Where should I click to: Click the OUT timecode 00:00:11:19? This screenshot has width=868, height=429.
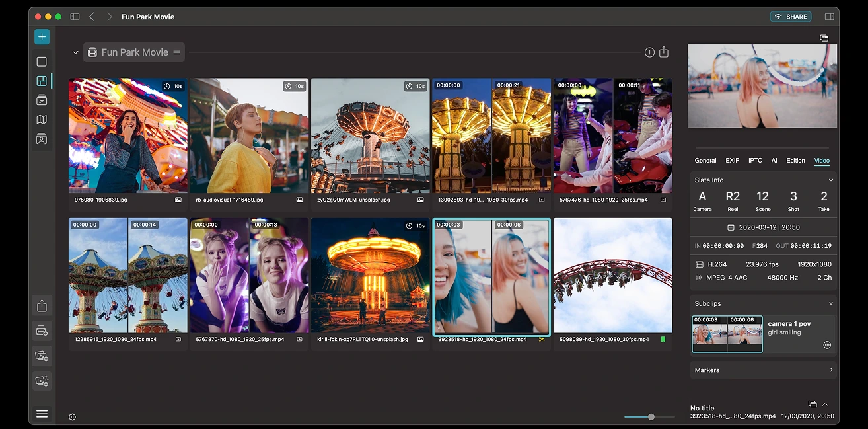[x=811, y=246]
